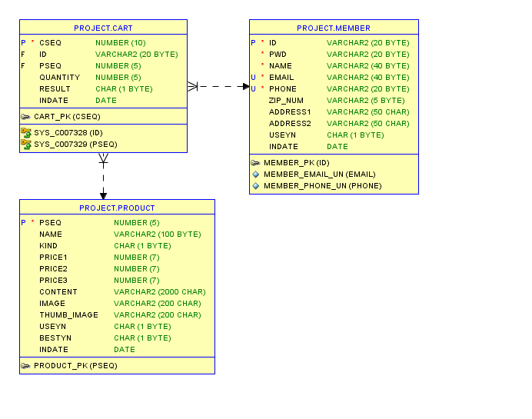Click the MEMBER_EMAIL_UN unique constraint diamond

[x=256, y=175]
